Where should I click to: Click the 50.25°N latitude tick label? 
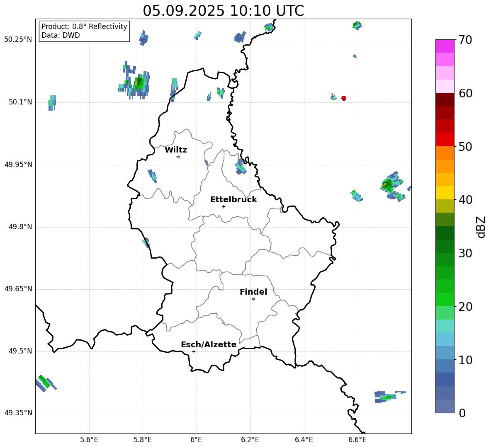pyautogui.click(x=18, y=40)
